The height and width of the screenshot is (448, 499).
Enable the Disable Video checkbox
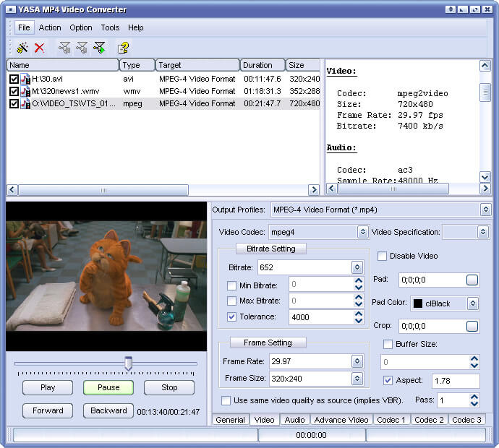382,256
